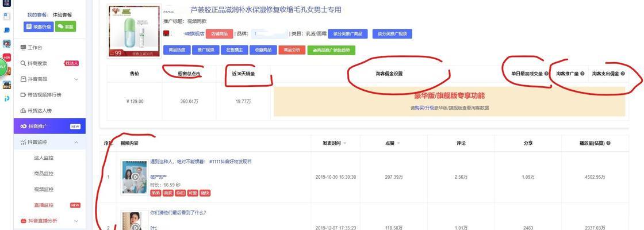Click the blue 续费/升级 button
This screenshot has height=230, width=644.
coord(39,26)
